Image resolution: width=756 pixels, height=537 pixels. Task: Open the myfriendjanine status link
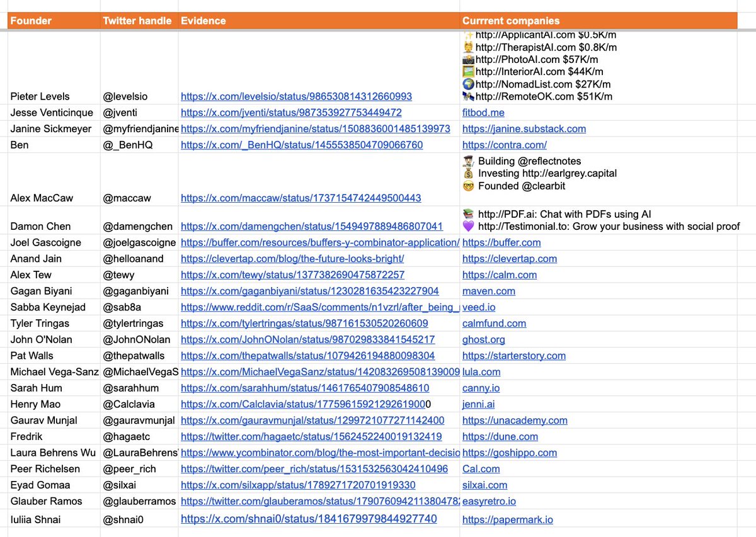[316, 128]
